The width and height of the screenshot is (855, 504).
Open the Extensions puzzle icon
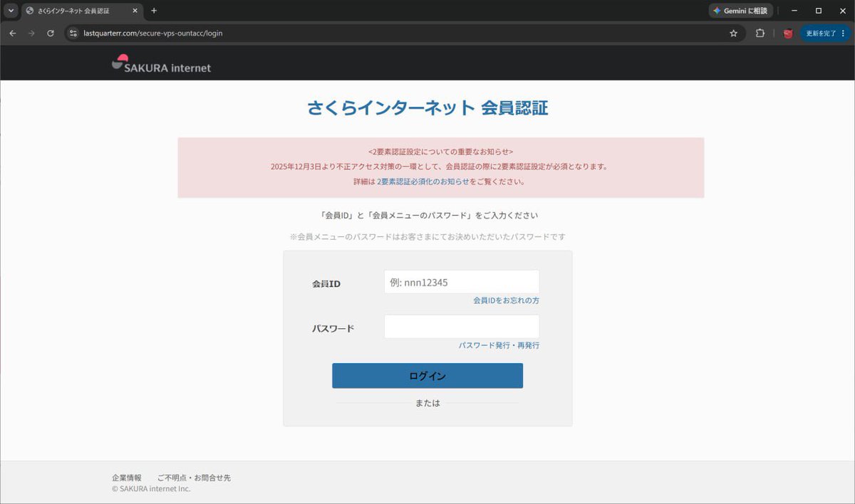point(760,33)
